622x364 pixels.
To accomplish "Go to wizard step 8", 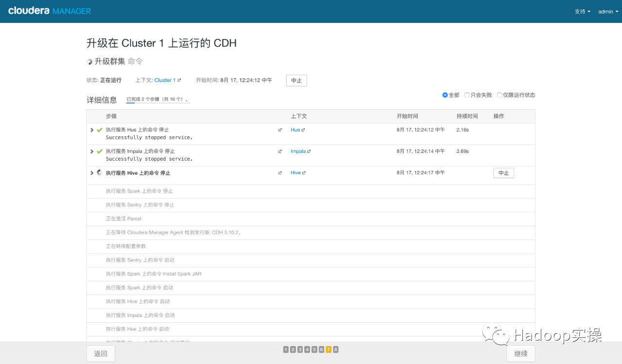I will 336,349.
